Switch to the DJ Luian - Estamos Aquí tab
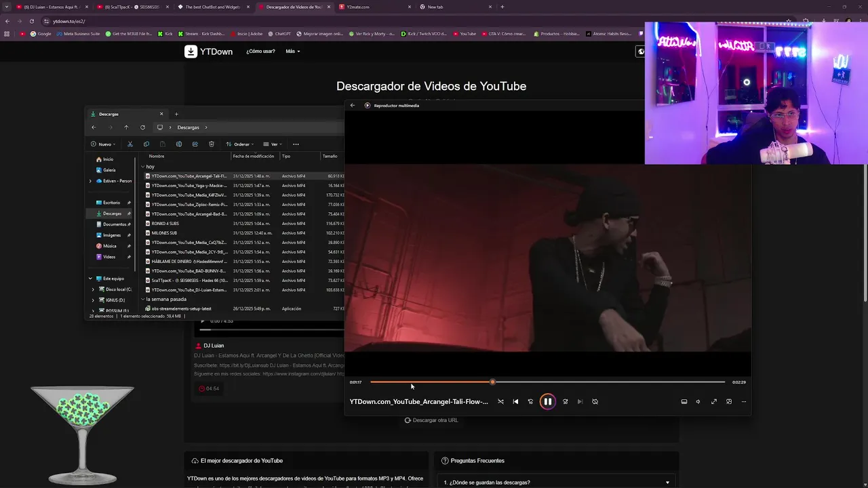The width and height of the screenshot is (868, 488). [51, 7]
